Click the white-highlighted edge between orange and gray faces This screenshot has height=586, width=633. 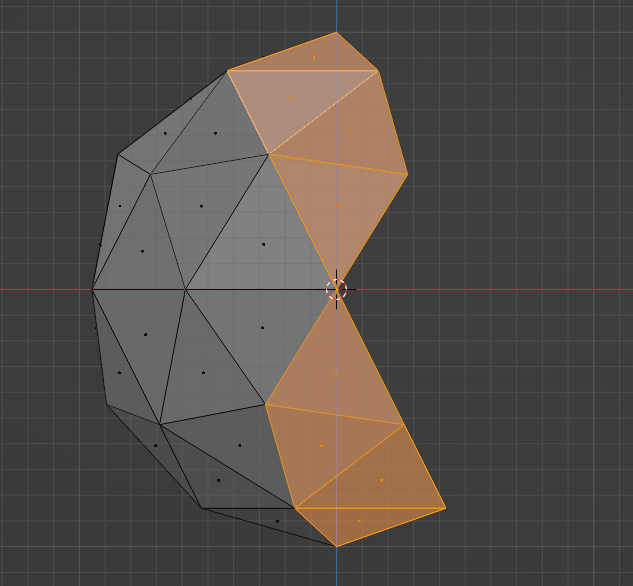248,112
